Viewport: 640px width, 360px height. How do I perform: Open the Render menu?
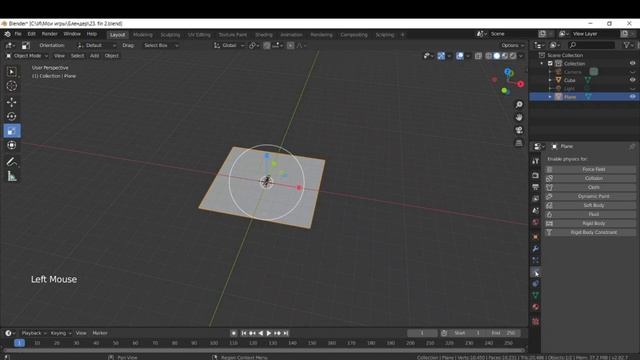(49, 34)
